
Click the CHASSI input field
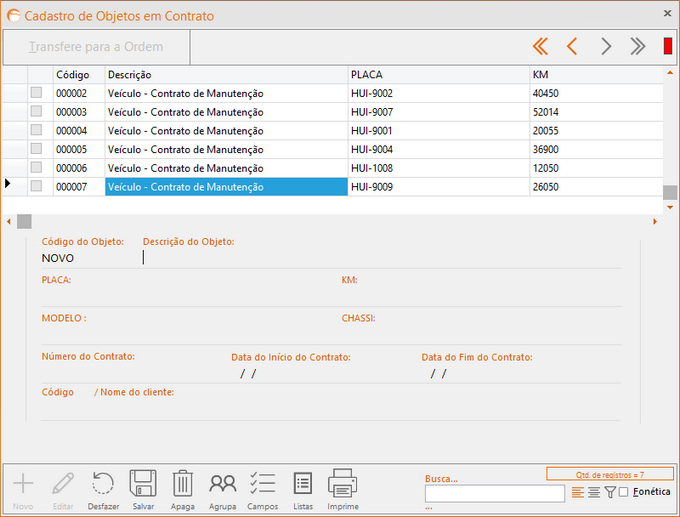(x=481, y=334)
